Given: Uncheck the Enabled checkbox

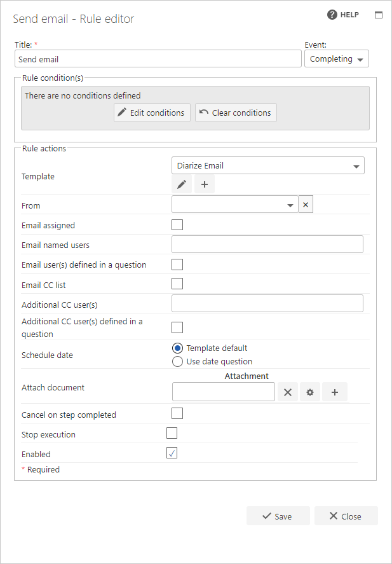Looking at the screenshot, I should 172,453.
